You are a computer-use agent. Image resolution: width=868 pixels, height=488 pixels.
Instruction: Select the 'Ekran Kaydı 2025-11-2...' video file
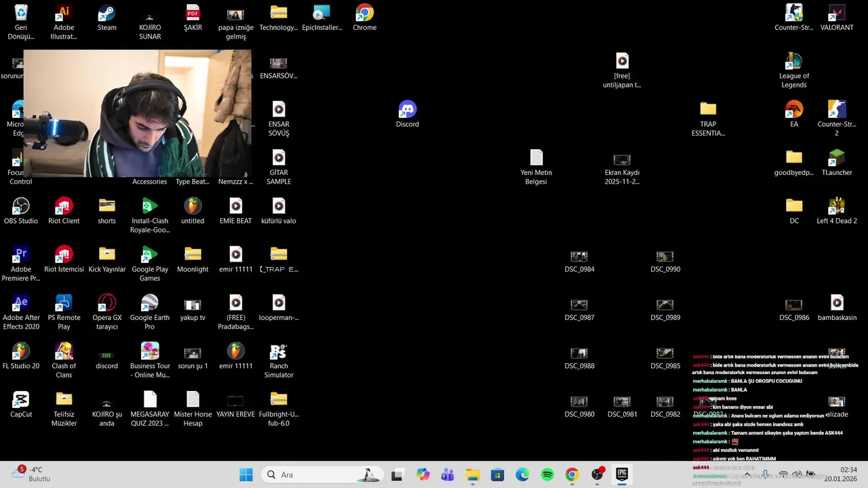[x=622, y=167]
